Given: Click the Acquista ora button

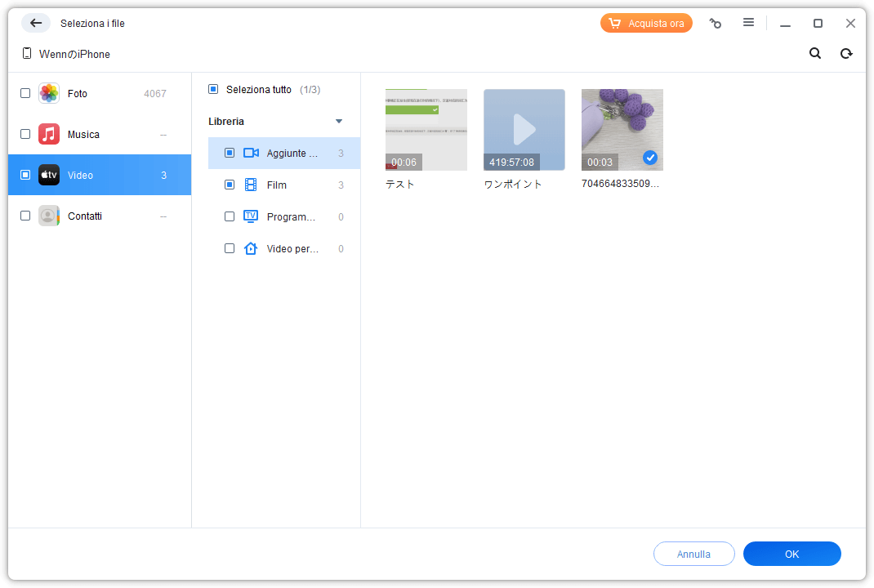Looking at the screenshot, I should 646,23.
